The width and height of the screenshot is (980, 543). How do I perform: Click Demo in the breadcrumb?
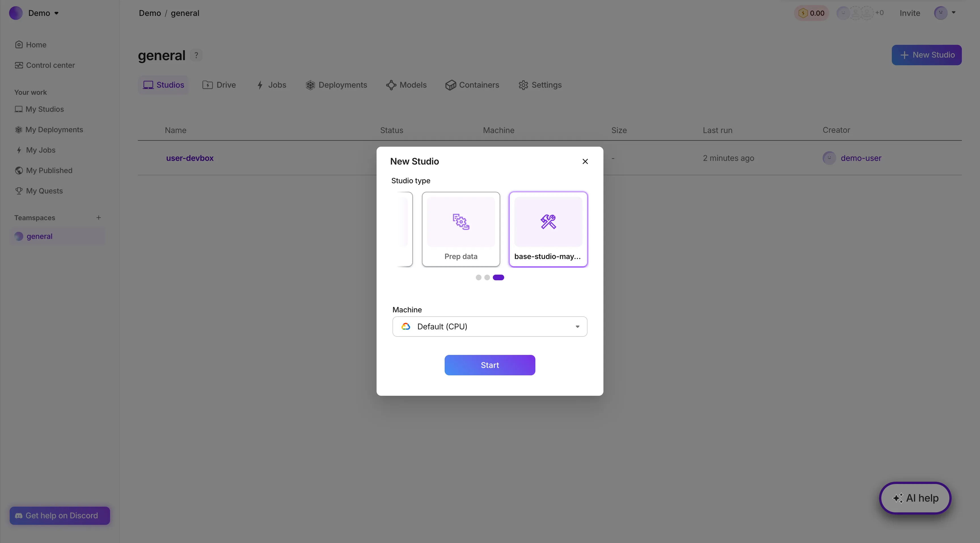click(x=150, y=13)
